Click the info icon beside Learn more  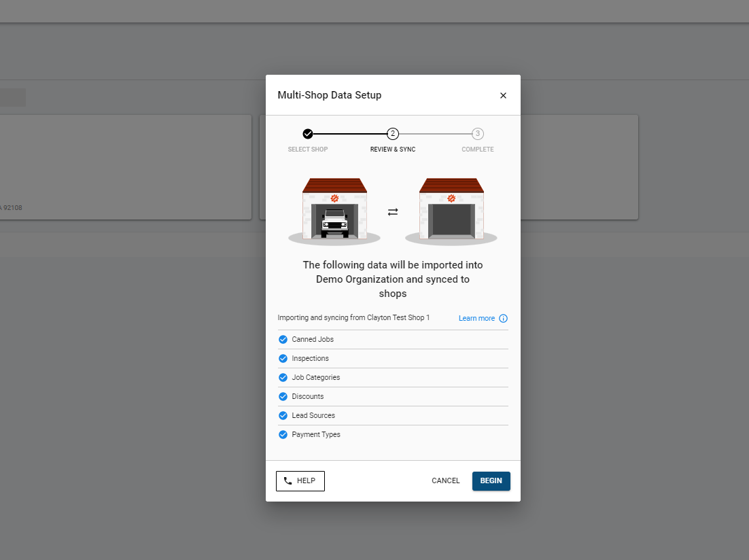[x=503, y=318]
